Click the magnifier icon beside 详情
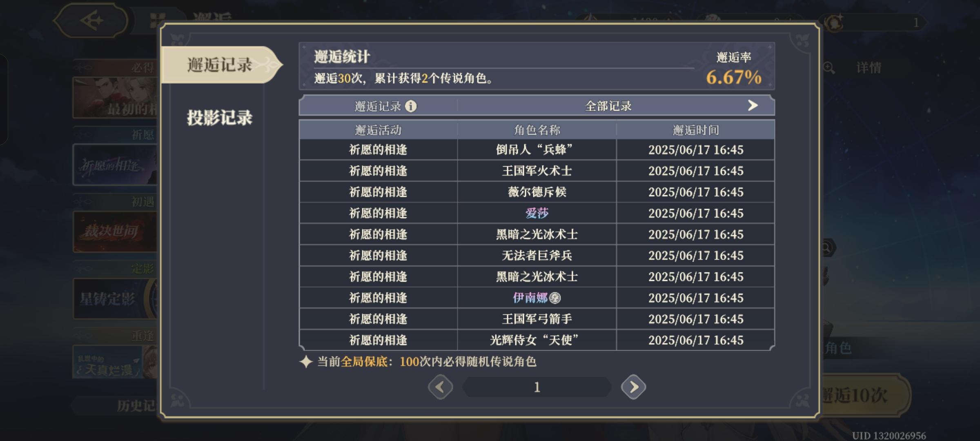 pyautogui.click(x=829, y=68)
